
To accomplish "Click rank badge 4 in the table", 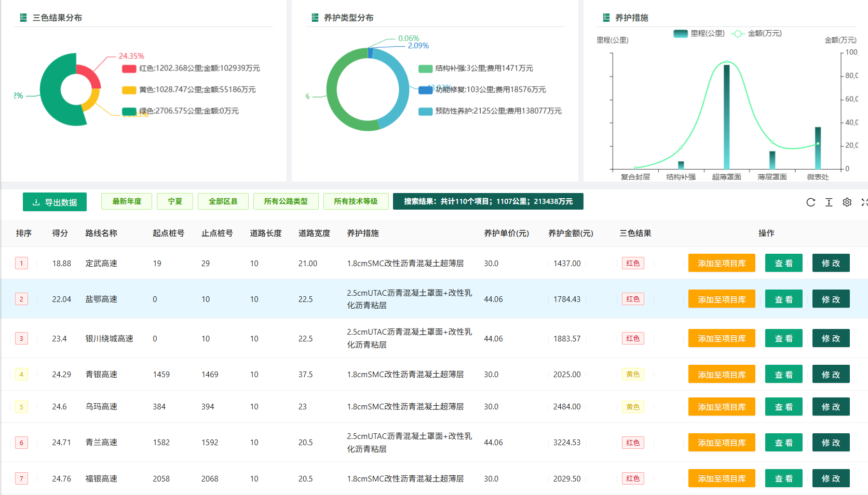I will pos(21,374).
